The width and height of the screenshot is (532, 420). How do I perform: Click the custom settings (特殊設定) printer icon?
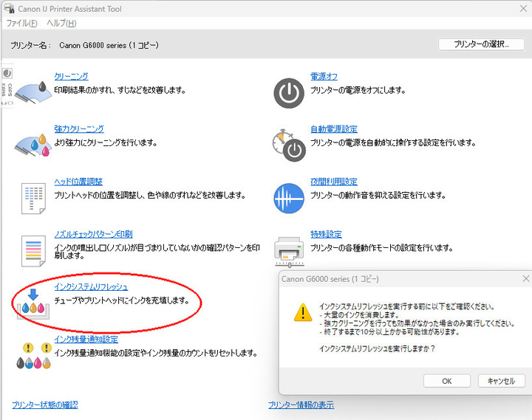coord(289,252)
